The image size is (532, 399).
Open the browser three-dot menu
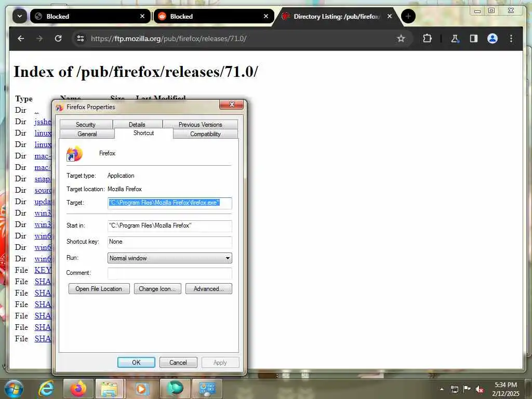pos(511,38)
